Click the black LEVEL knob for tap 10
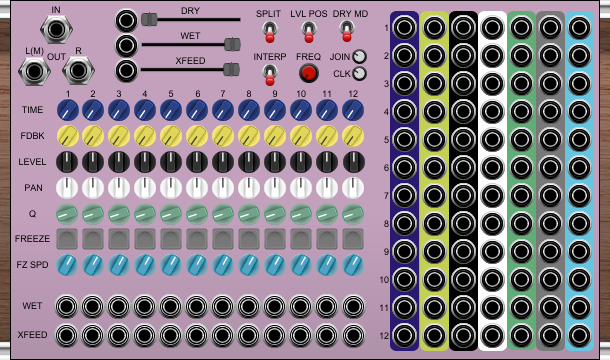 (x=301, y=162)
